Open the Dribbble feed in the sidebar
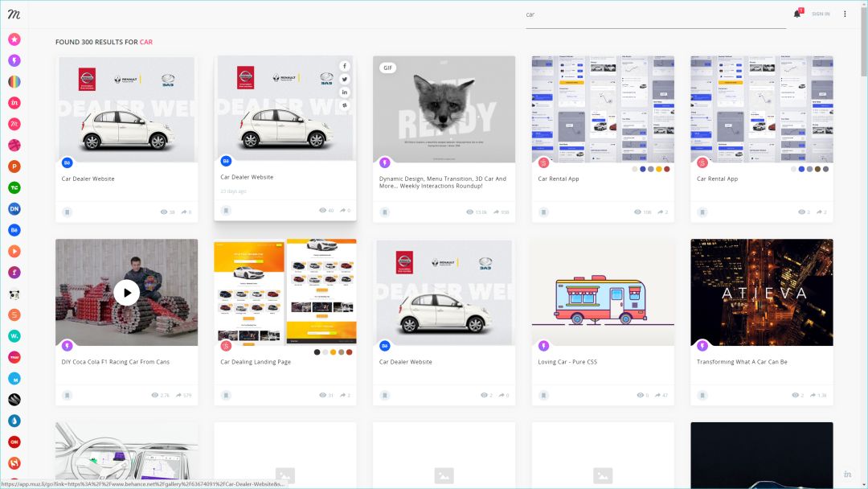 14,146
